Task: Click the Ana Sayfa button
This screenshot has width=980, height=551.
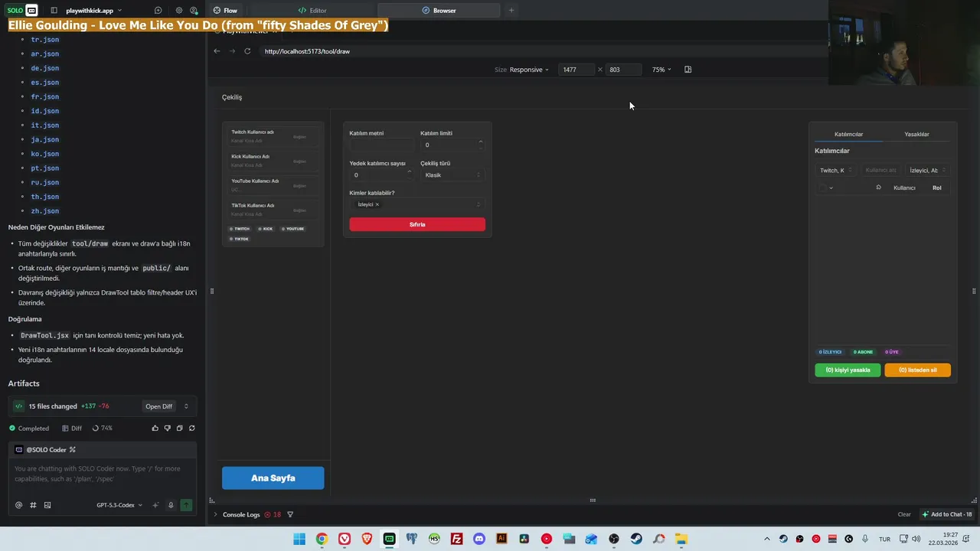Action: 273,478
